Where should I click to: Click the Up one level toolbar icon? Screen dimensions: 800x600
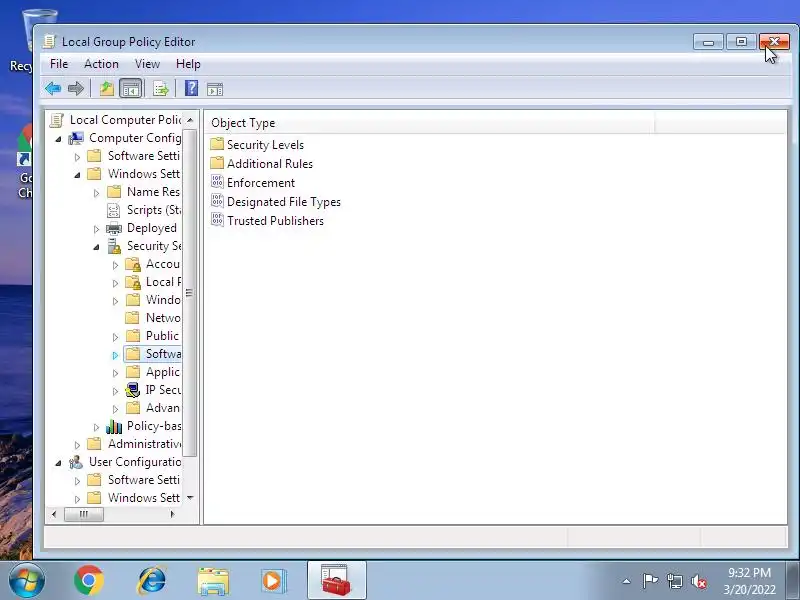click(107, 89)
